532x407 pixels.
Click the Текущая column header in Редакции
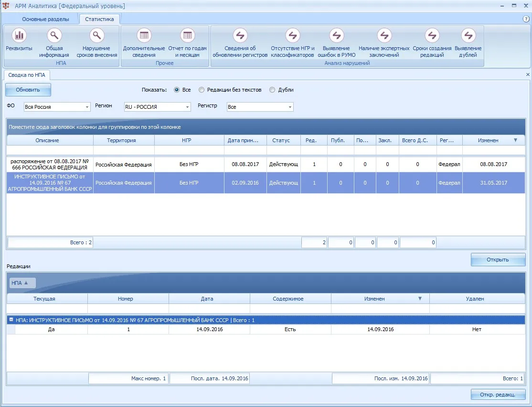click(47, 299)
